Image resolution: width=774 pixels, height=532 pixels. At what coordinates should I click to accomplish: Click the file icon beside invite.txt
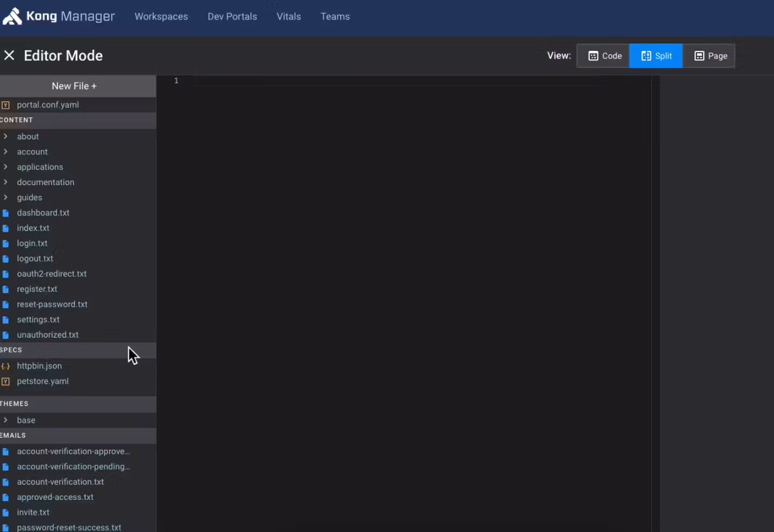coord(5,512)
